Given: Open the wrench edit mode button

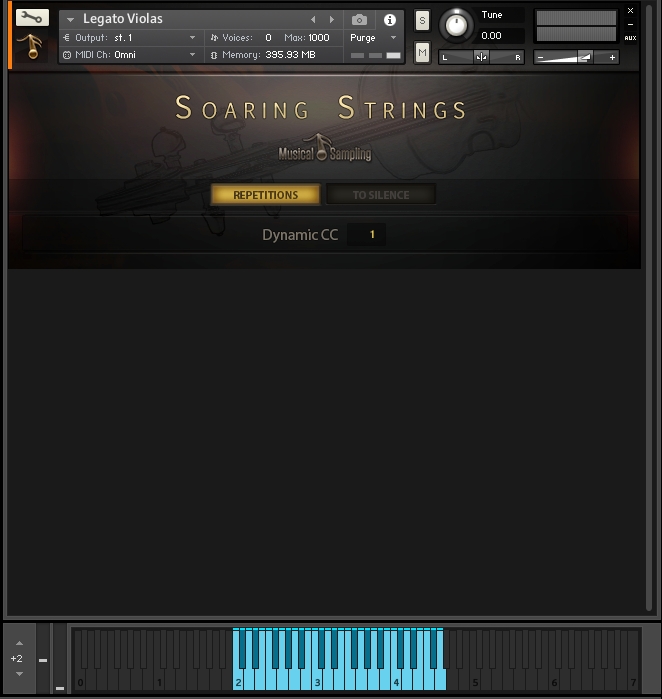Looking at the screenshot, I should [x=32, y=18].
